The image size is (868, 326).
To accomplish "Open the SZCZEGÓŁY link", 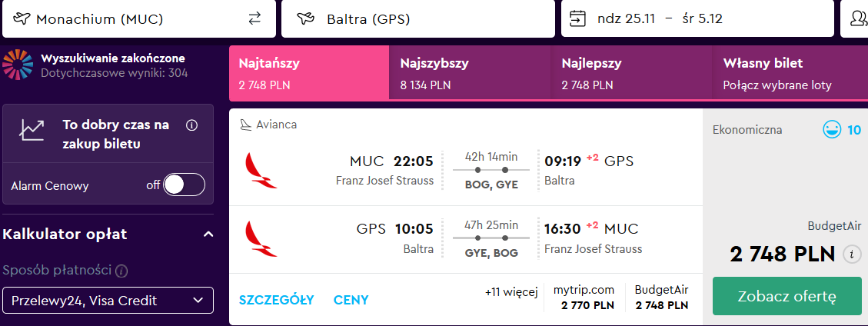I will [x=276, y=300].
